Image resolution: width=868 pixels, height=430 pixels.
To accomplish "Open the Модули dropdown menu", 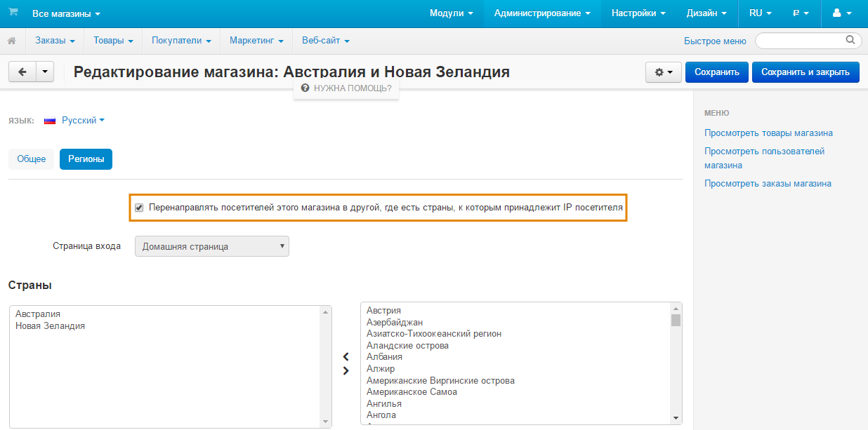I will (451, 13).
